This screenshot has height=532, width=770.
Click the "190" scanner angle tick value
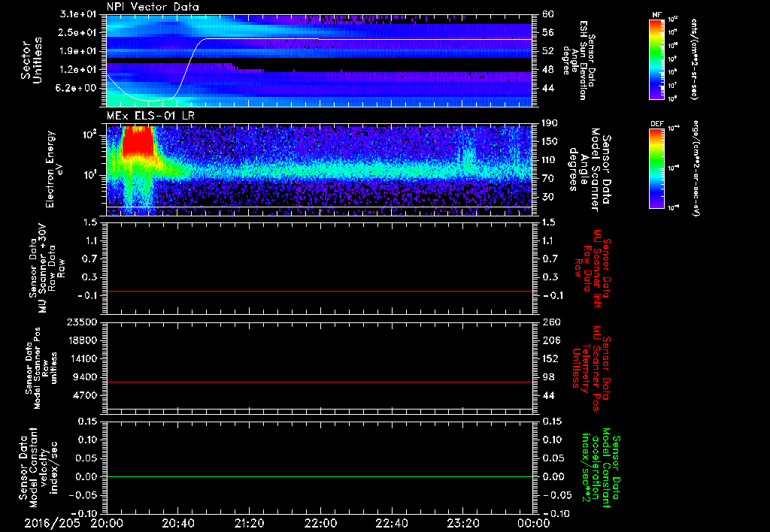click(550, 123)
